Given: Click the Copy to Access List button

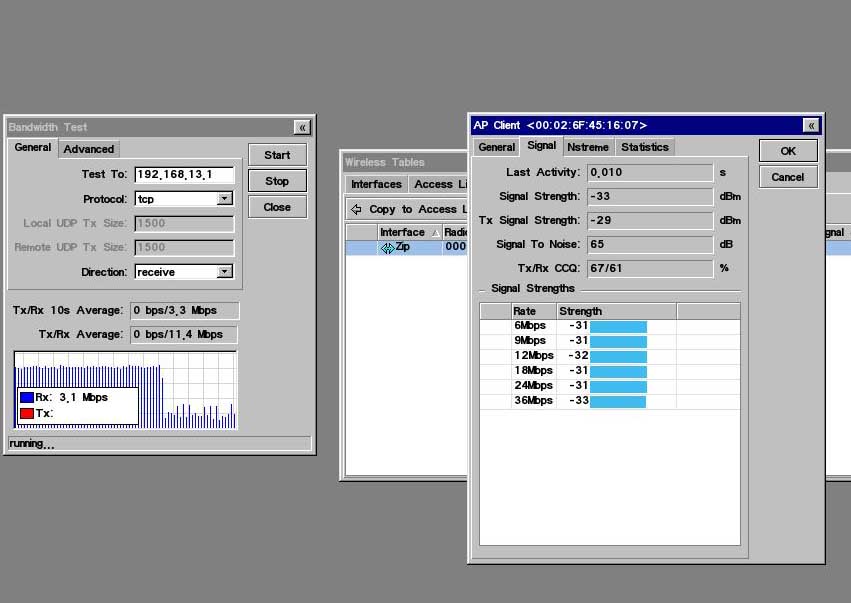Looking at the screenshot, I should [408, 209].
